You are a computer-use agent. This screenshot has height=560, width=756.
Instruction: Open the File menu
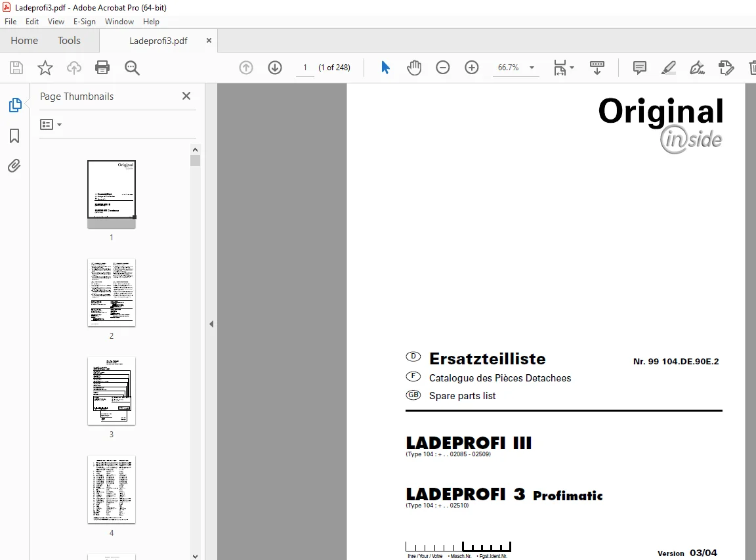pyautogui.click(x=10, y=22)
